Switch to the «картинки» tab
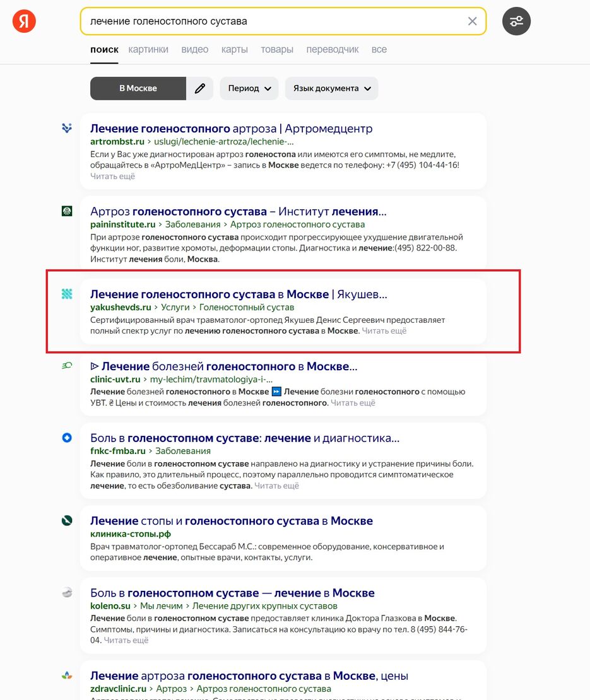 pos(148,50)
